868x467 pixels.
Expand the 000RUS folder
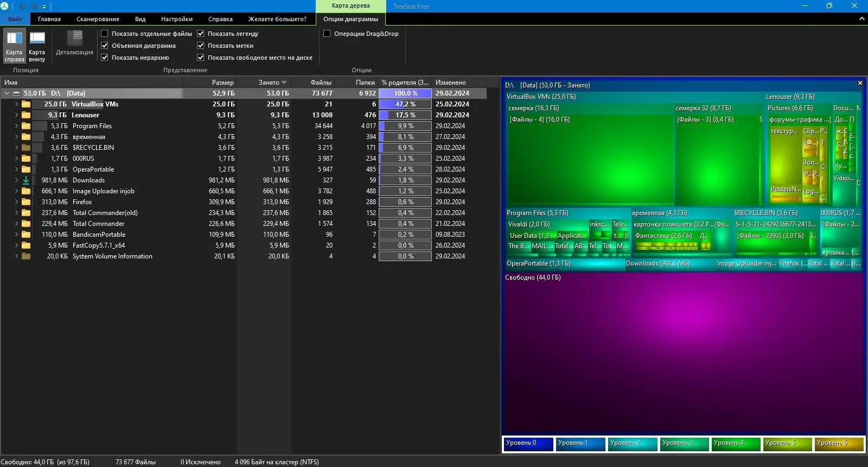[x=16, y=159]
